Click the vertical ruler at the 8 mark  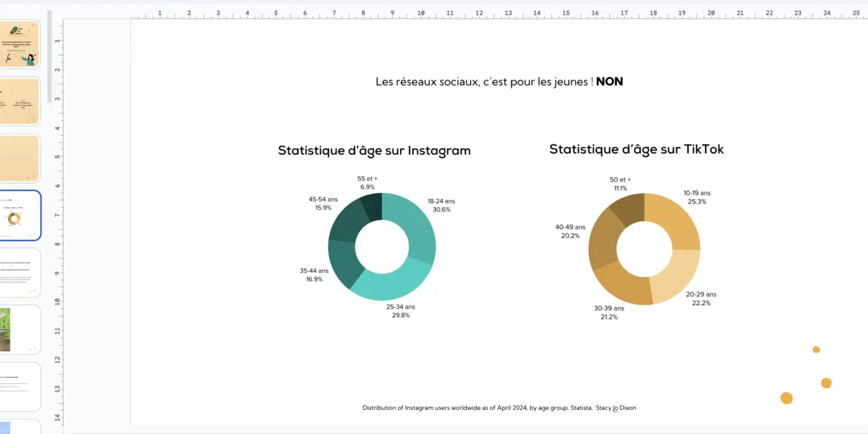[x=58, y=244]
